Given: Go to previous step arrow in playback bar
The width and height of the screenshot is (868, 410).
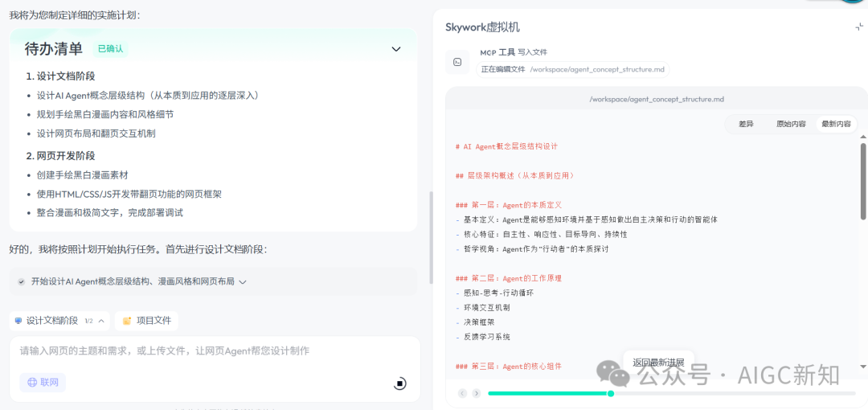Looking at the screenshot, I should (462, 393).
